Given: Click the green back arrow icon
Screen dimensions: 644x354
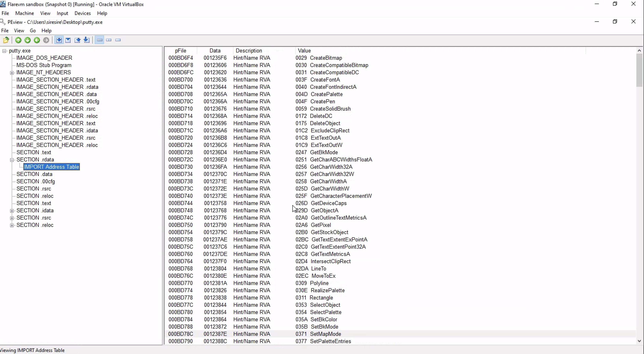Looking at the screenshot, I should pyautogui.click(x=37, y=40).
